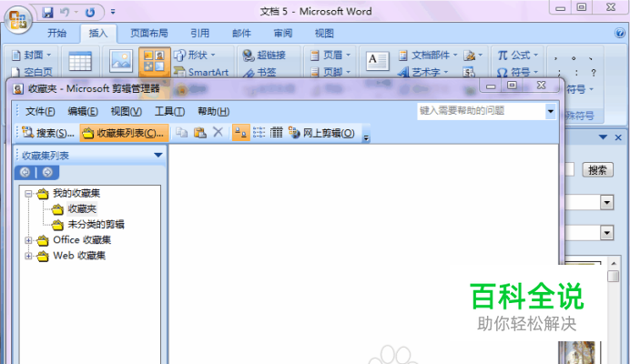
Task: Open the 艺术字 WordArt dropdown
Action: click(x=422, y=72)
